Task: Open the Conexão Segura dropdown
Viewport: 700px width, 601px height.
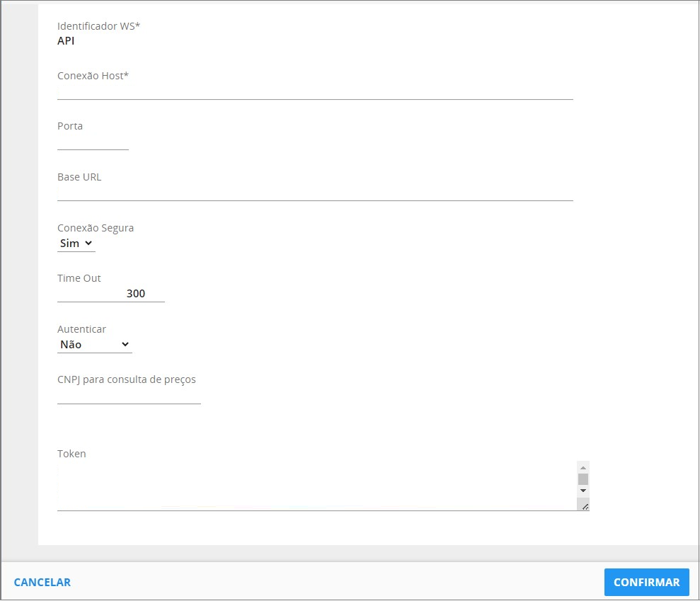Action: coord(76,244)
